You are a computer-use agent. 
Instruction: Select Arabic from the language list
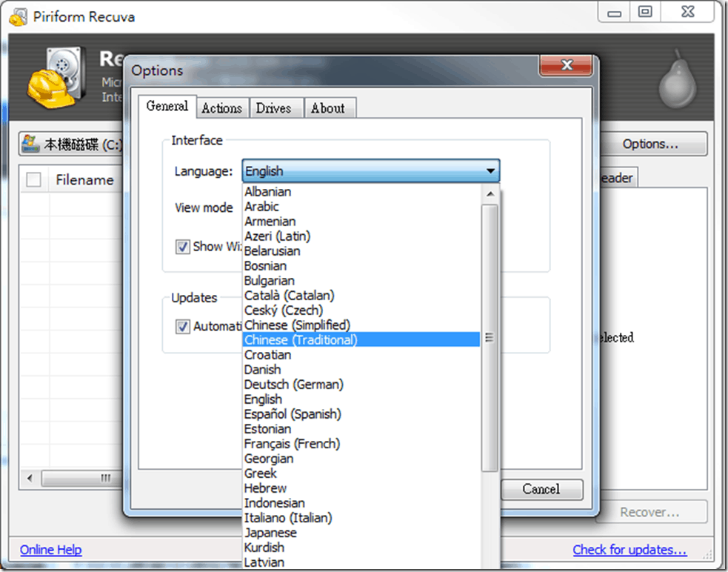point(361,206)
